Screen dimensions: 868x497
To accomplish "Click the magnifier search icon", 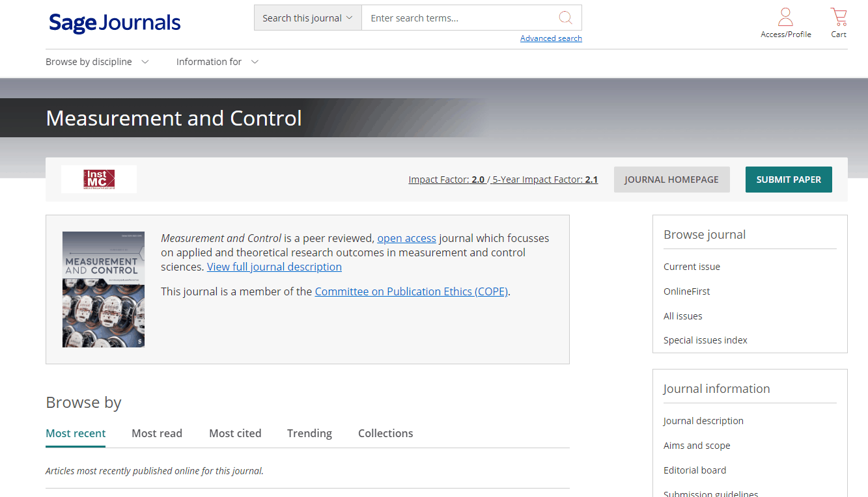I will pyautogui.click(x=565, y=18).
